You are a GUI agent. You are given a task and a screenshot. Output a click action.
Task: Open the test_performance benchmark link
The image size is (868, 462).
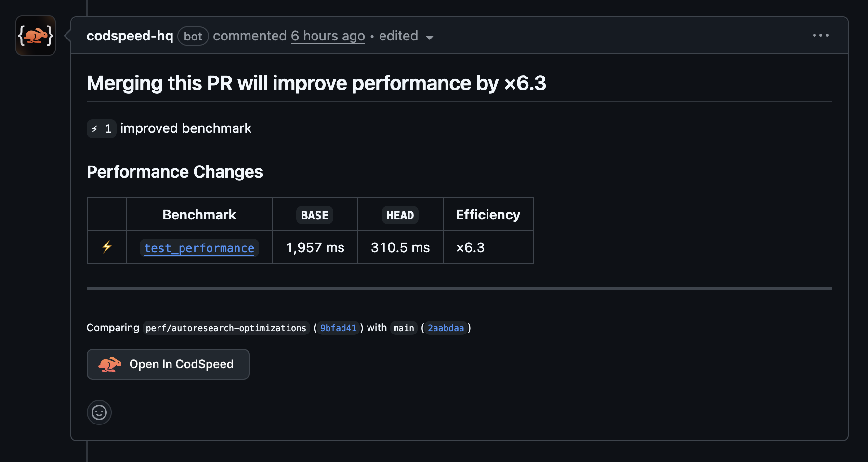click(x=199, y=248)
